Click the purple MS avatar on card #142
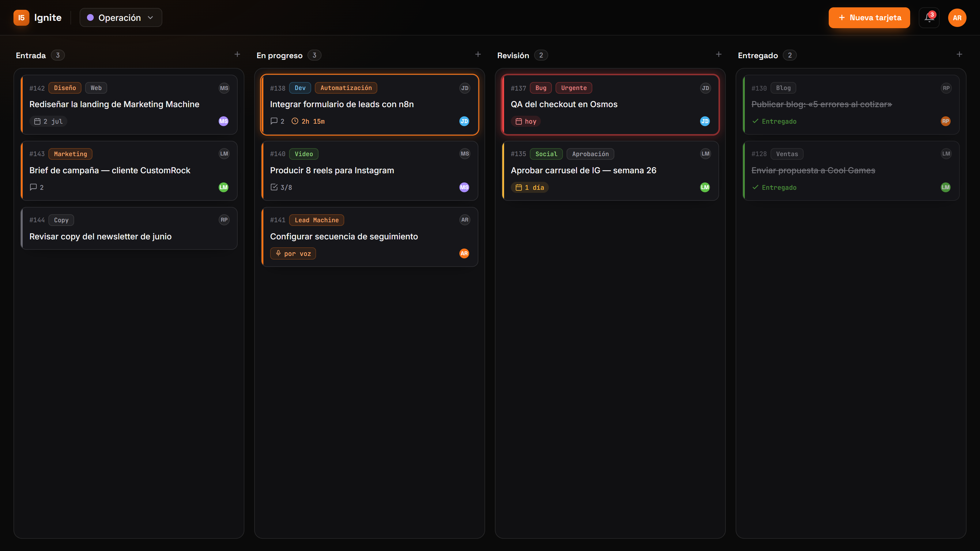 (223, 121)
